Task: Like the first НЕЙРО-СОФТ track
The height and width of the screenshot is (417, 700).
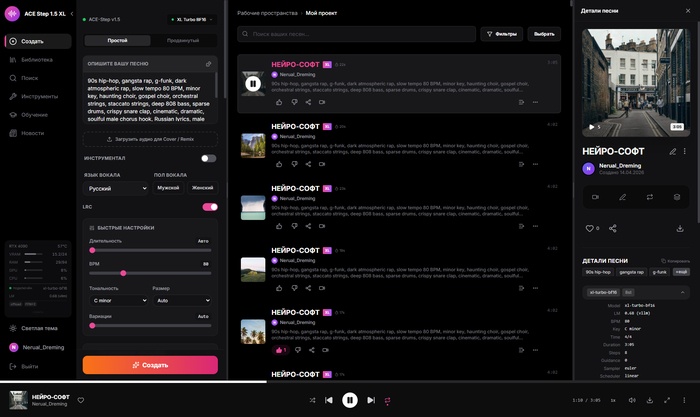Action: tap(279, 103)
